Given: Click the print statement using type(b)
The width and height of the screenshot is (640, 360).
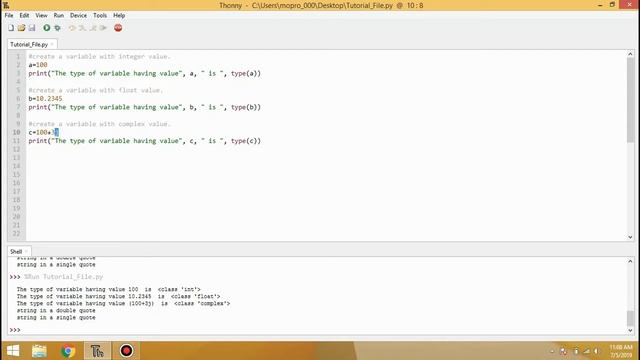Looking at the screenshot, I should click(x=144, y=107).
